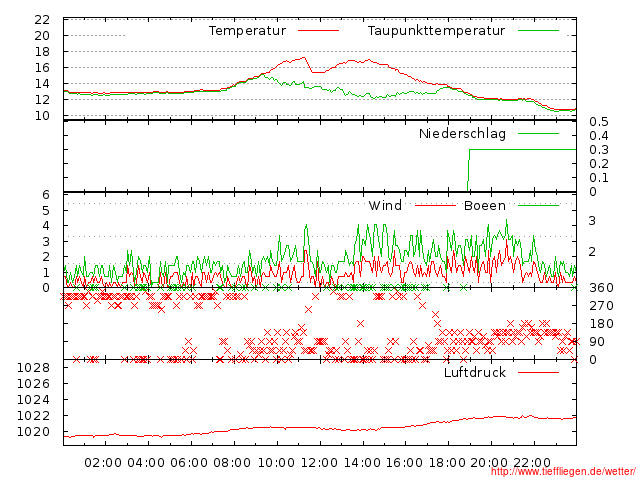Click the Taupunkttemperatur legend label
640x480 pixels.
point(436,31)
